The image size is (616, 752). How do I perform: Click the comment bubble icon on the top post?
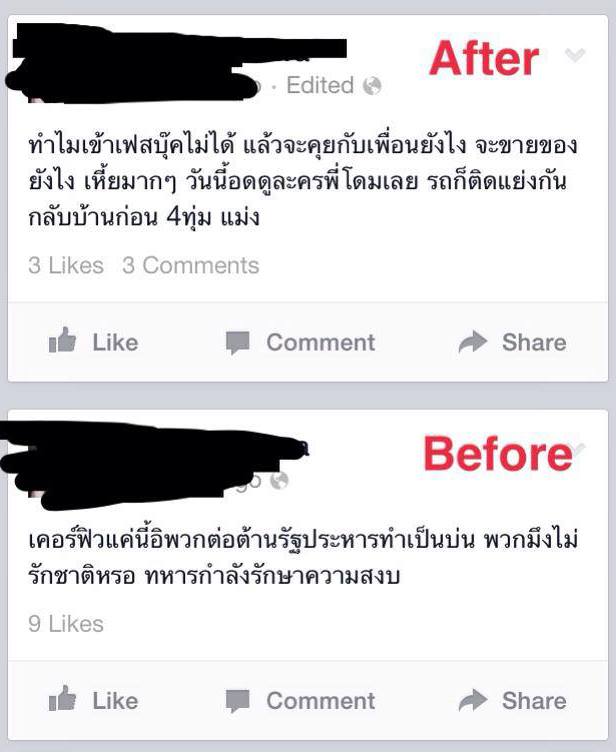(x=237, y=342)
